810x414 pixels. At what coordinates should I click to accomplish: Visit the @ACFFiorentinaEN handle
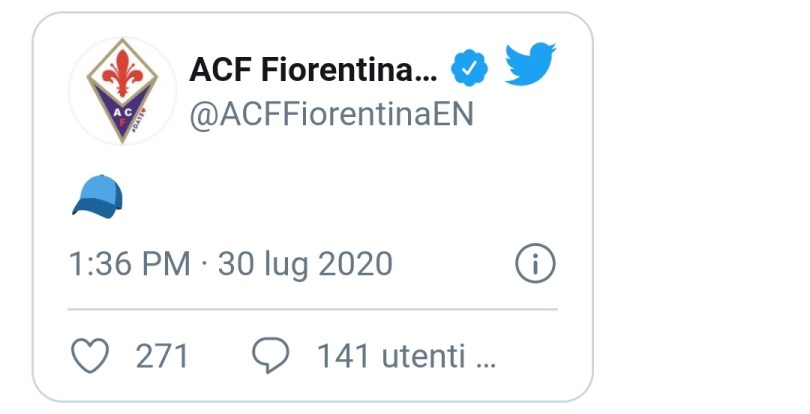point(331,115)
